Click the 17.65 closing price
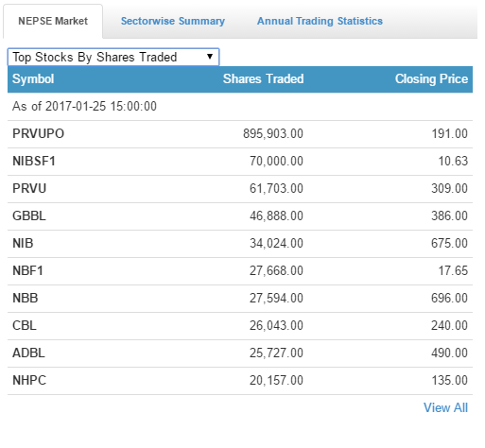 (453, 270)
